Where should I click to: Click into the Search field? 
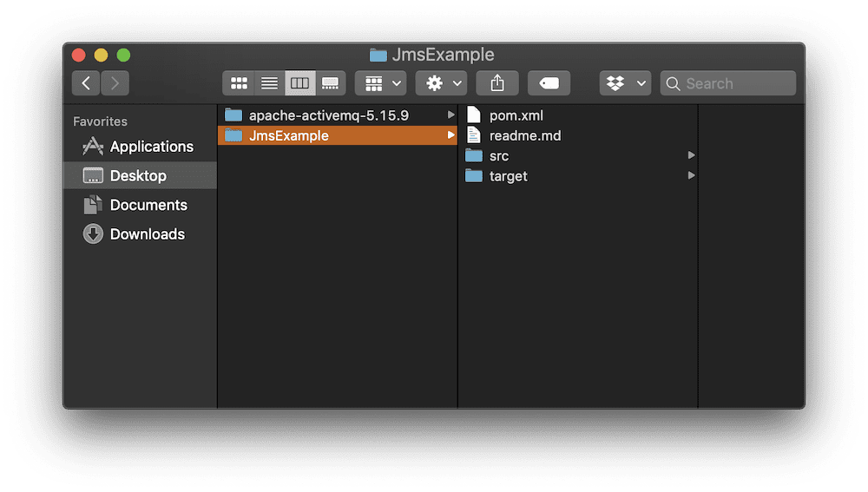click(728, 83)
